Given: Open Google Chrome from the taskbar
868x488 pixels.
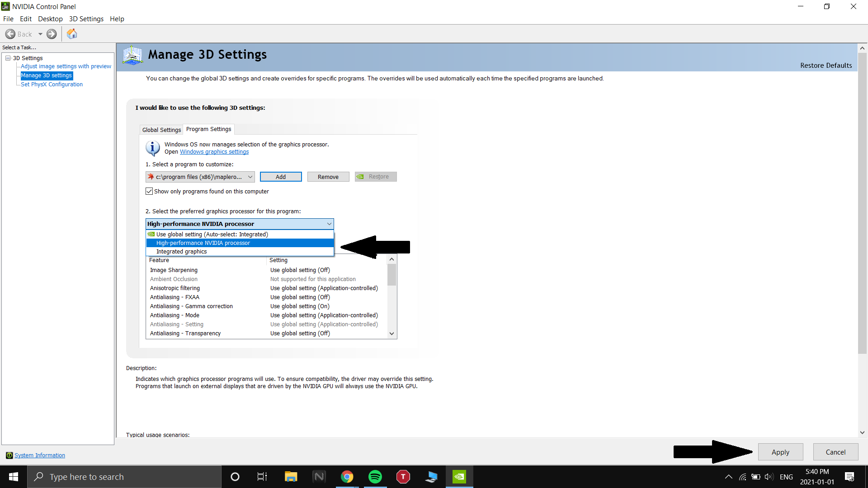Looking at the screenshot, I should pos(347,477).
